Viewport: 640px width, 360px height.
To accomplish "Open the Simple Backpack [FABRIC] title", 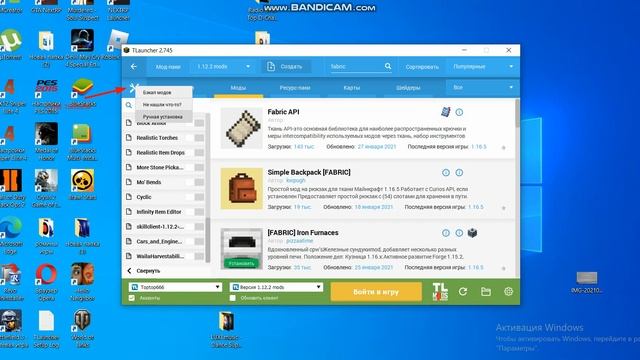I will pos(309,172).
